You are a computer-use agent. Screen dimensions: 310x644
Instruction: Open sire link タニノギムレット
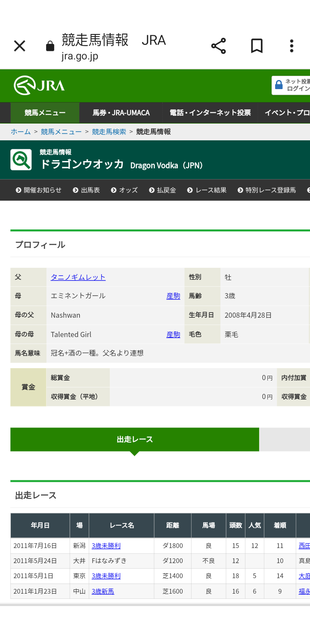[78, 277]
